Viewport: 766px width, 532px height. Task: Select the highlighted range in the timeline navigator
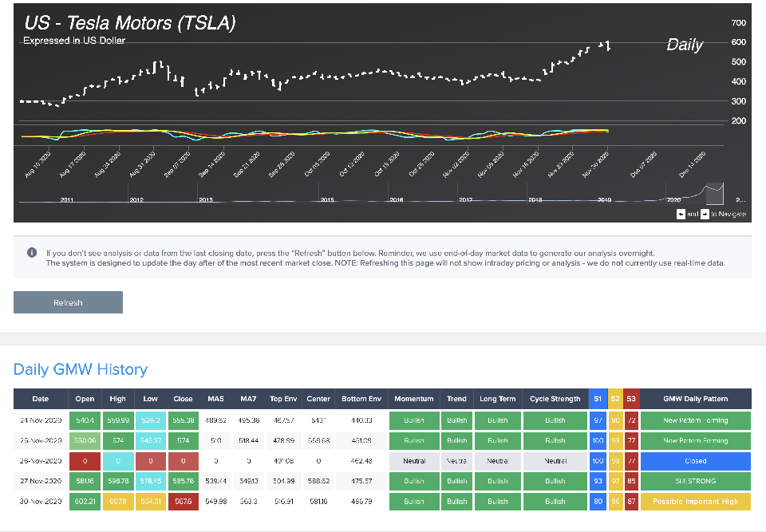point(712,193)
